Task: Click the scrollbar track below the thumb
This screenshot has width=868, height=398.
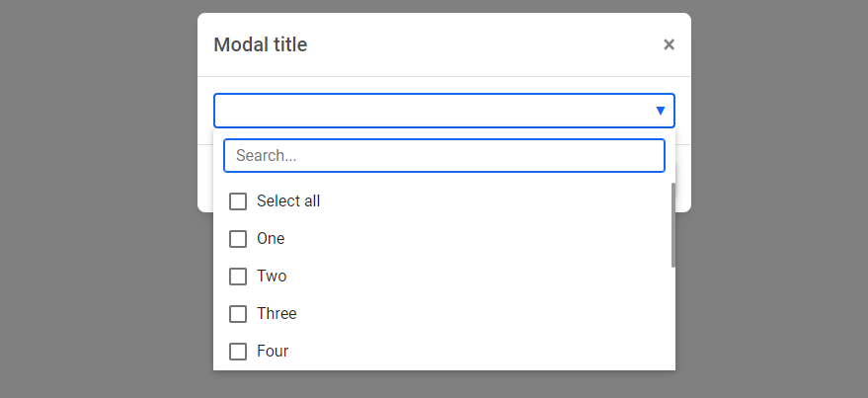Action: 673,318
